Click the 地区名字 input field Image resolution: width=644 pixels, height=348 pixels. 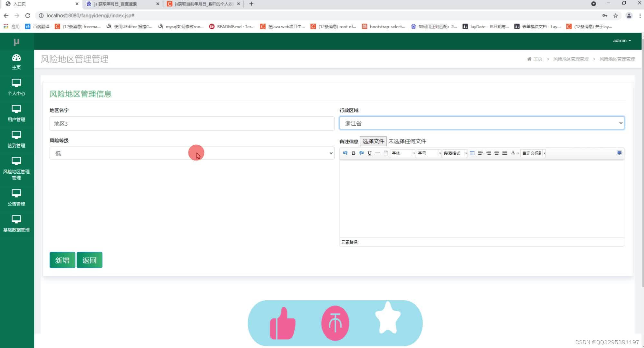(x=192, y=124)
